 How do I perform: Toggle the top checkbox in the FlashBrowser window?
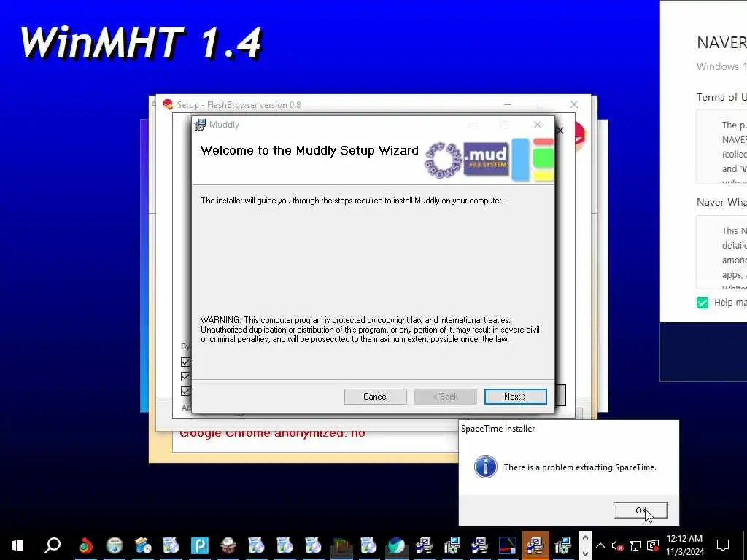[186, 362]
